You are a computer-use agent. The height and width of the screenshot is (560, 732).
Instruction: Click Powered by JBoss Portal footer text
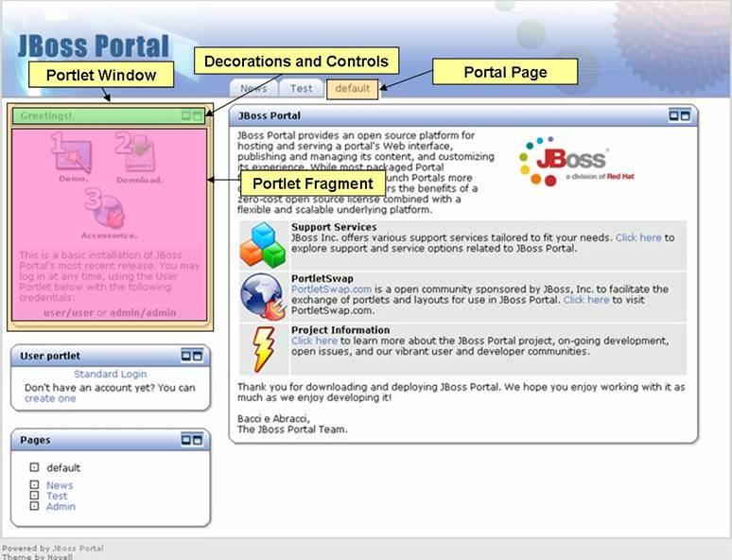[x=53, y=549]
